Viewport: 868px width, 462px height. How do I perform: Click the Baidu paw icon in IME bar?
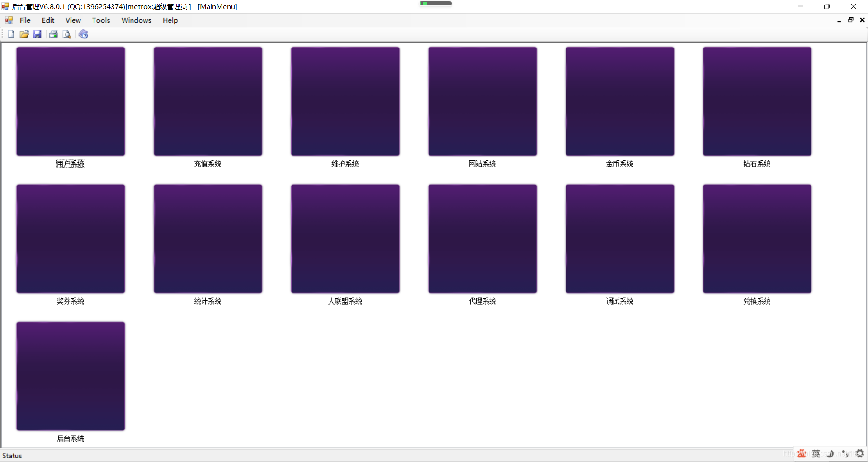click(802, 453)
